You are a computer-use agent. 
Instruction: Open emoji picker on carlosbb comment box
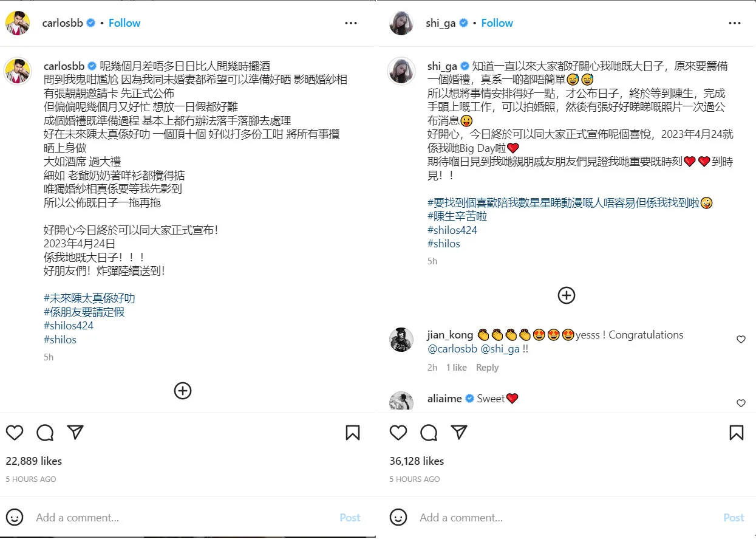15,518
